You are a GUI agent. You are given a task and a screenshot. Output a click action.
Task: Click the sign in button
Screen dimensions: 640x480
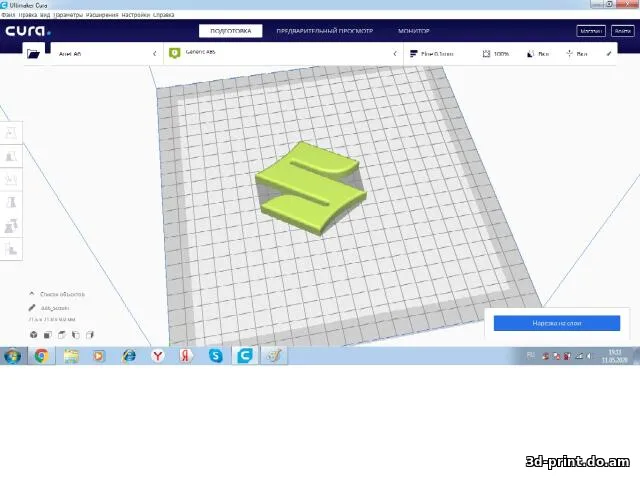(622, 31)
